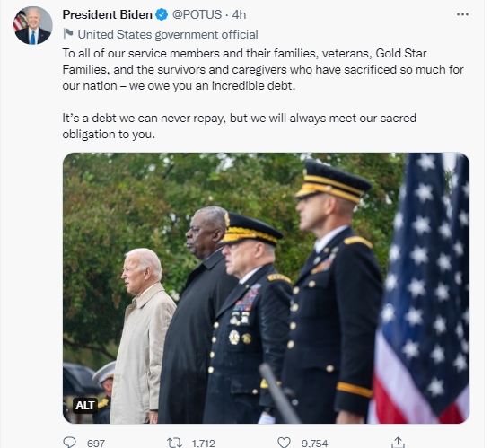This screenshot has width=491, height=448.
Task: Show the image ALT description badge
Action: 85,406
